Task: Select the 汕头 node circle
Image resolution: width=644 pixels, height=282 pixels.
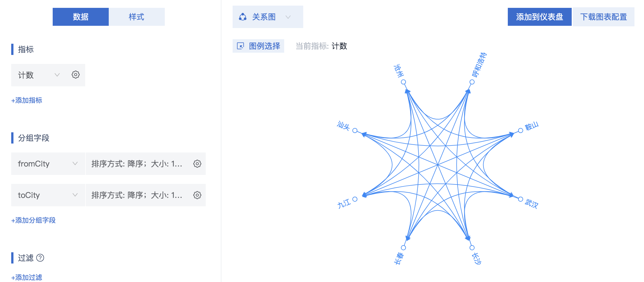Action: [355, 130]
